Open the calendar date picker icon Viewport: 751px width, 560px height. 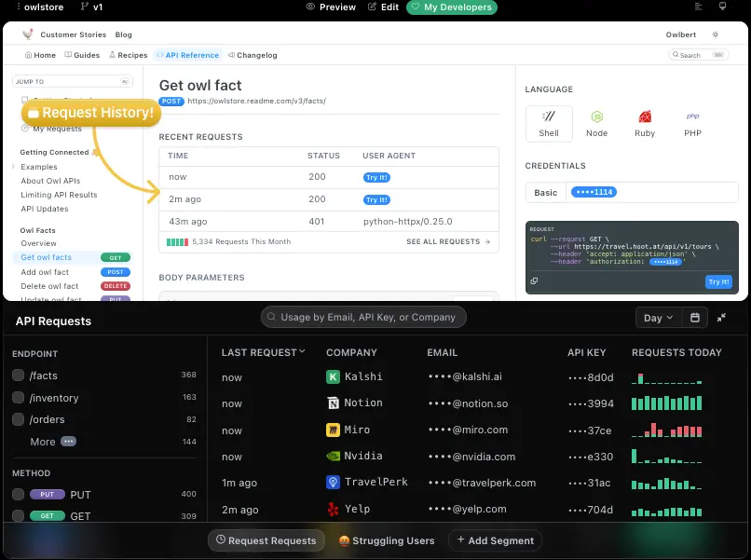pyautogui.click(x=695, y=318)
